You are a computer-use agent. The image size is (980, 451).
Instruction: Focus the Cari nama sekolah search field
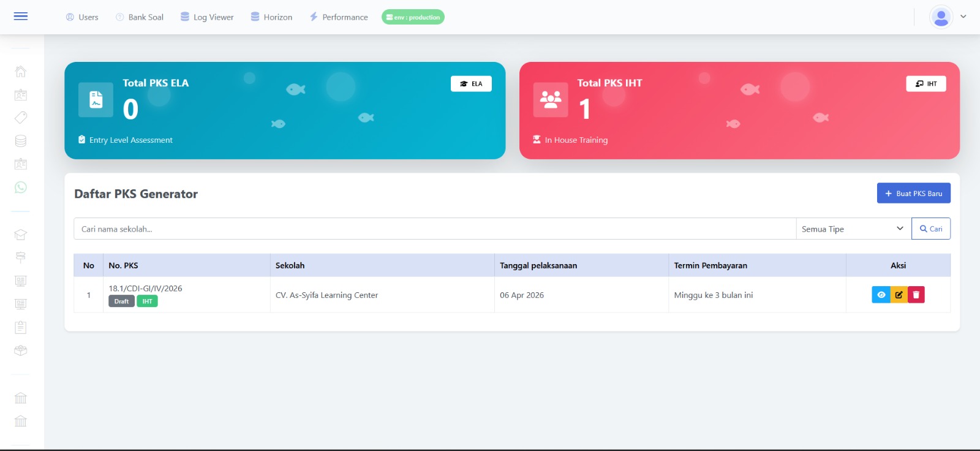coord(434,229)
